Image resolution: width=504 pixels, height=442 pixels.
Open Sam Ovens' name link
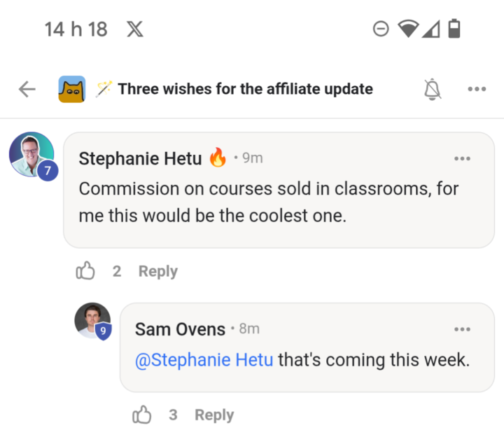pos(180,329)
